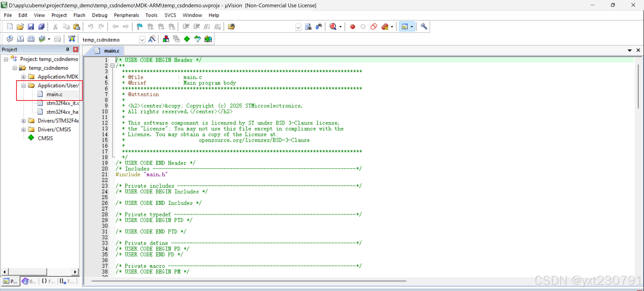Viewport: 644px width, 291px height.
Task: Switch to the main.c editor tab
Action: click(111, 51)
